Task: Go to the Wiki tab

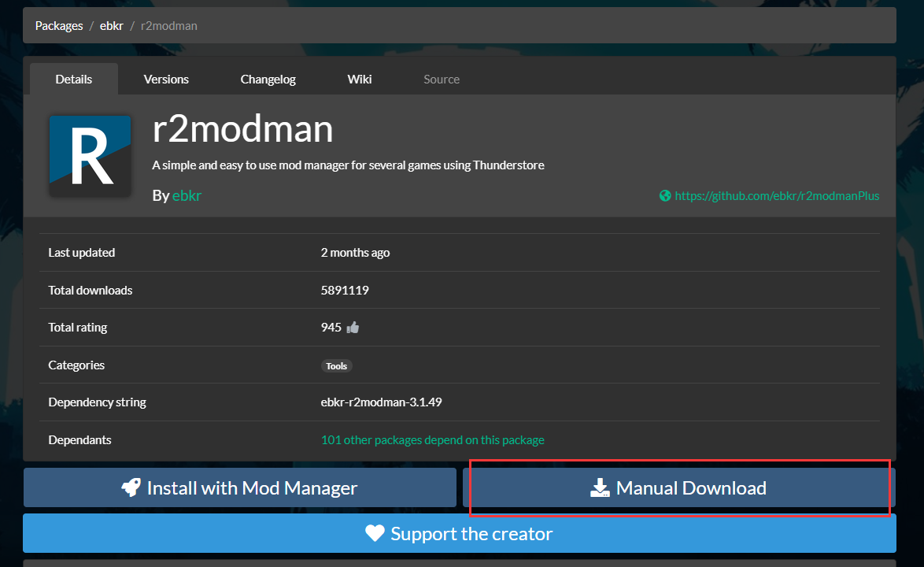Action: tap(360, 80)
